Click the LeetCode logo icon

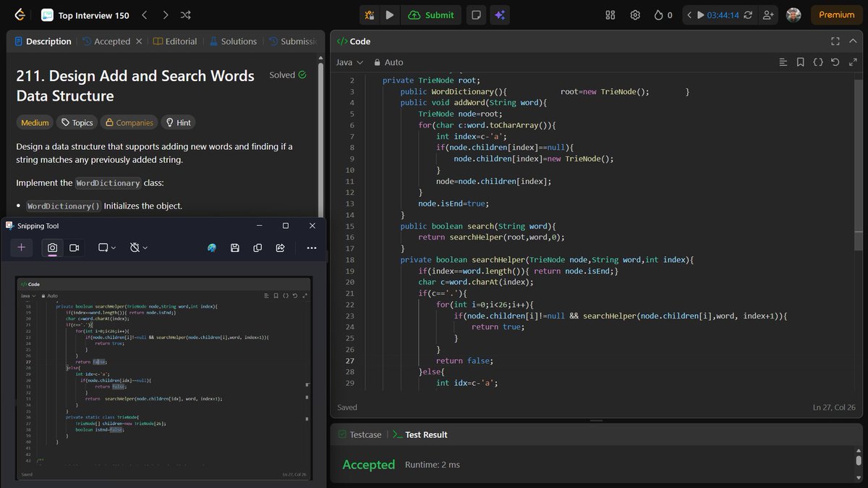(x=20, y=14)
